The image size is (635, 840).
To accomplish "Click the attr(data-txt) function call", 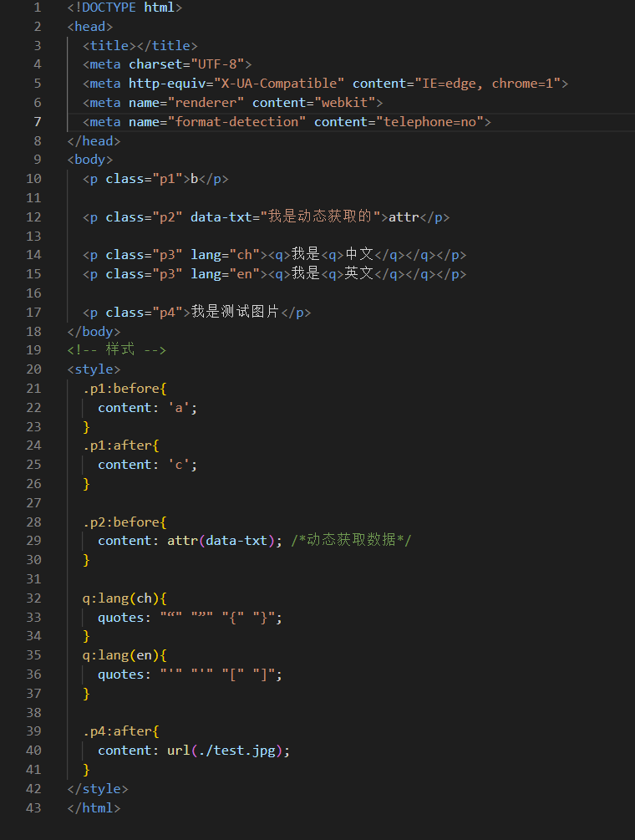I will (x=221, y=541).
